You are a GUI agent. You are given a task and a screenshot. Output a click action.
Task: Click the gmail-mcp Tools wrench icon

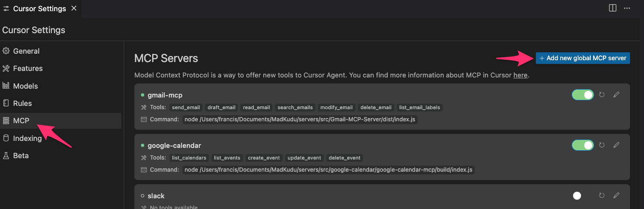[x=144, y=107]
